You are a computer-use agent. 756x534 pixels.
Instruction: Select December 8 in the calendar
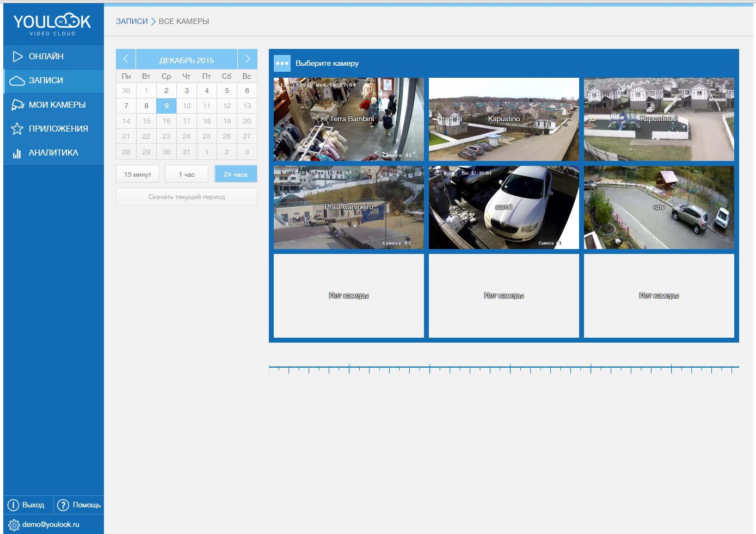pyautogui.click(x=146, y=106)
